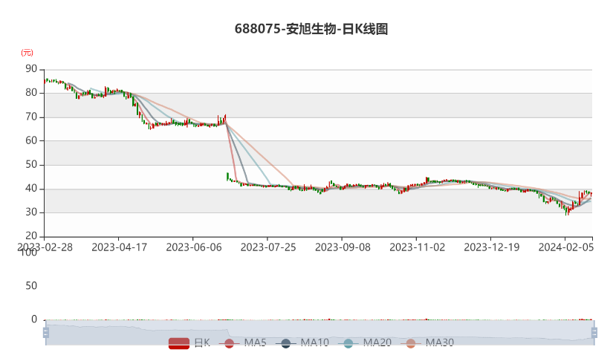
Task: Click the x-axis date label 2023-12-19
Action: pos(491,247)
